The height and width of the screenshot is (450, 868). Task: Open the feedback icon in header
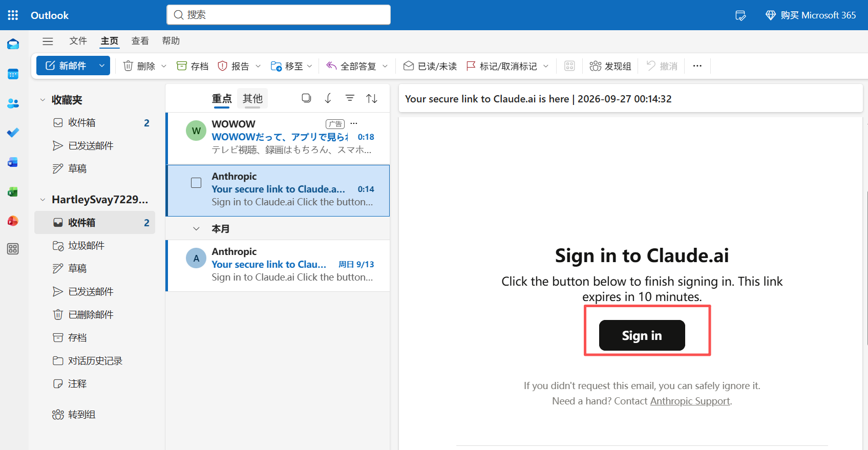pos(740,15)
